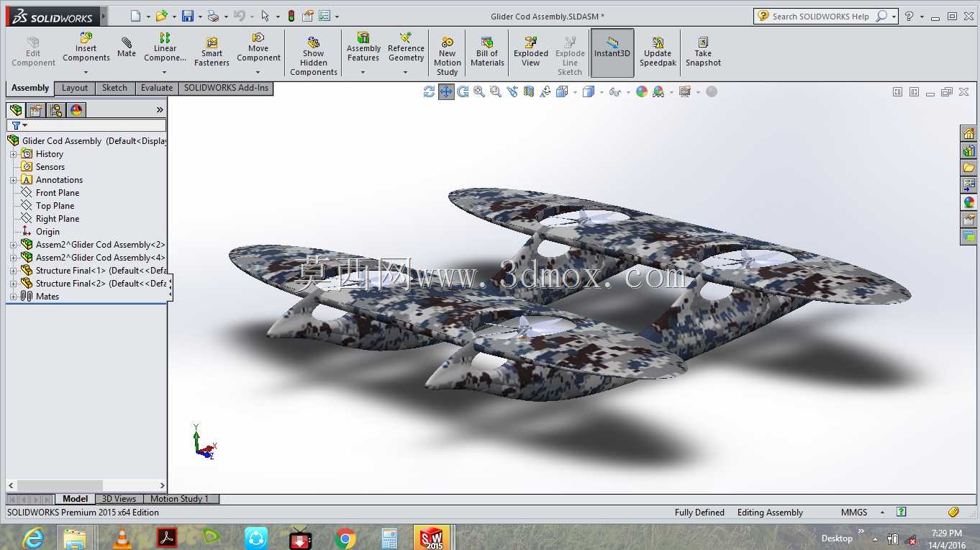The width and height of the screenshot is (980, 550).
Task: Open Google Chrome from the taskbar
Action: tap(345, 537)
